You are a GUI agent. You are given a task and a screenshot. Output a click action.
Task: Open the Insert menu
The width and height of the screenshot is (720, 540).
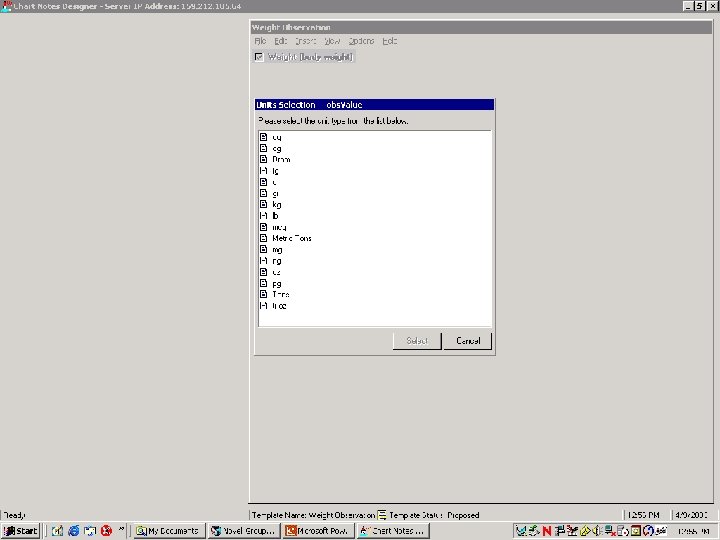point(306,41)
